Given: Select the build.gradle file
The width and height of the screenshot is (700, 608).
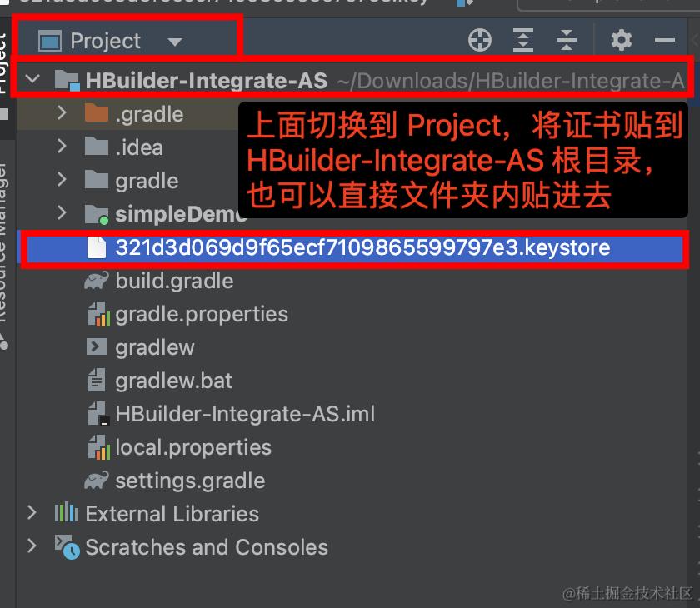Looking at the screenshot, I should tap(174, 281).
